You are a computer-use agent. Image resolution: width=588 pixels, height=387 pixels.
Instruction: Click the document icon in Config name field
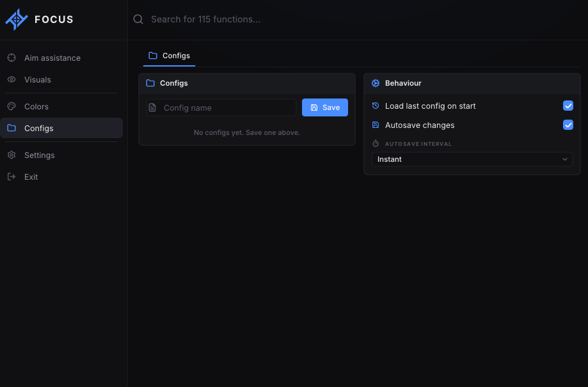pyautogui.click(x=152, y=107)
